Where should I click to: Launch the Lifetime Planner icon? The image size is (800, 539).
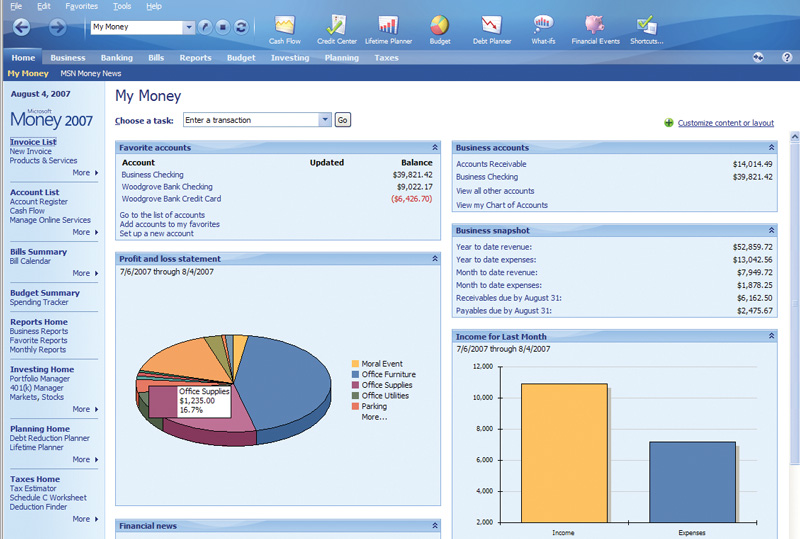click(x=387, y=25)
